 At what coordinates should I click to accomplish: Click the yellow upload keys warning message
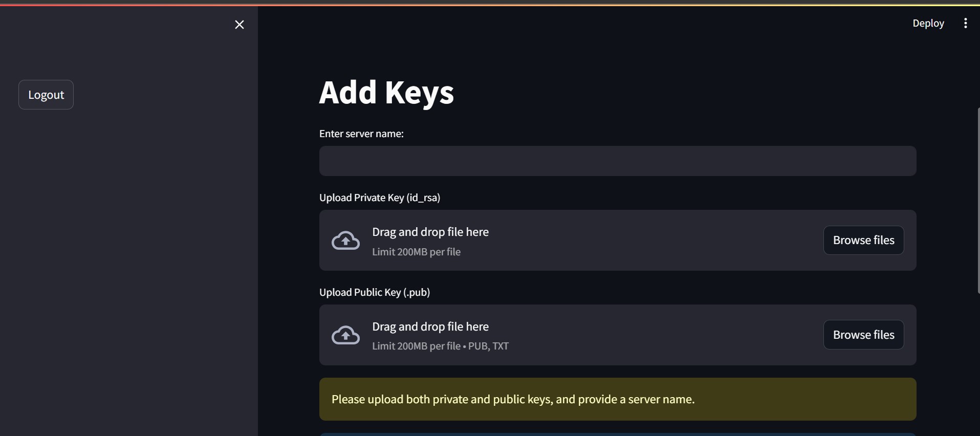[x=618, y=399]
